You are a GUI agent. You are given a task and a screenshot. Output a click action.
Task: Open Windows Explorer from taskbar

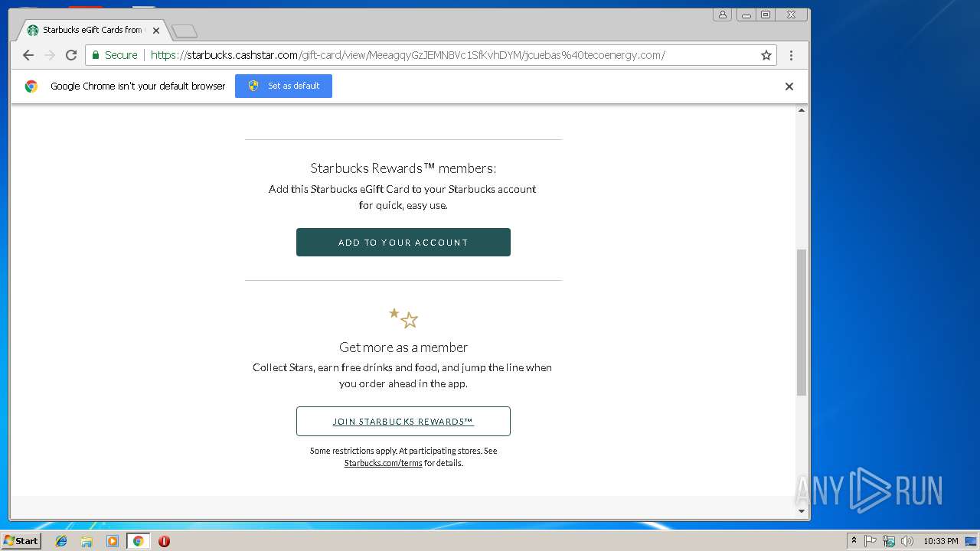click(87, 541)
